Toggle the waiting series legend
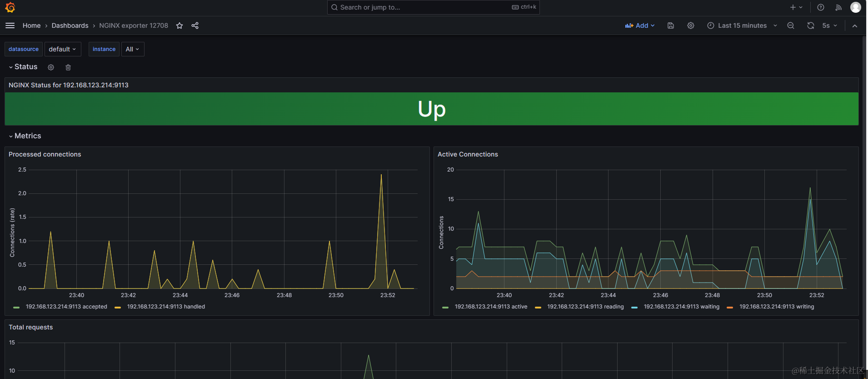Screen dimensions: 868x379 [682, 307]
